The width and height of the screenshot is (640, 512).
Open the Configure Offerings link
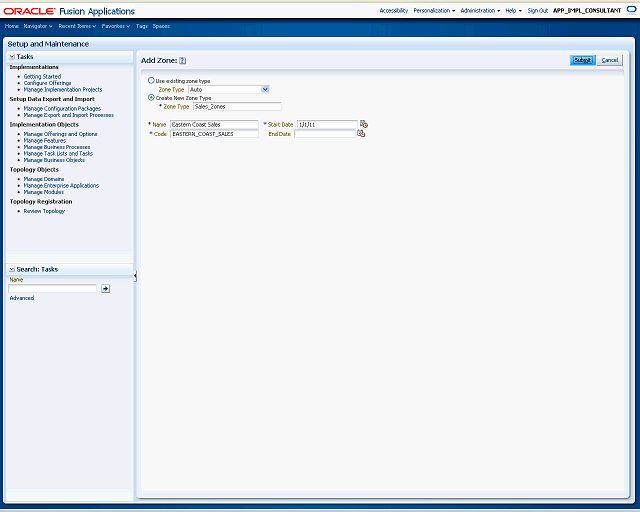(47, 83)
